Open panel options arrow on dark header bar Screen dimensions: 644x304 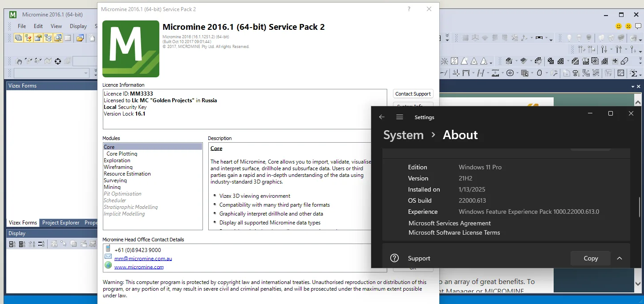click(x=633, y=86)
